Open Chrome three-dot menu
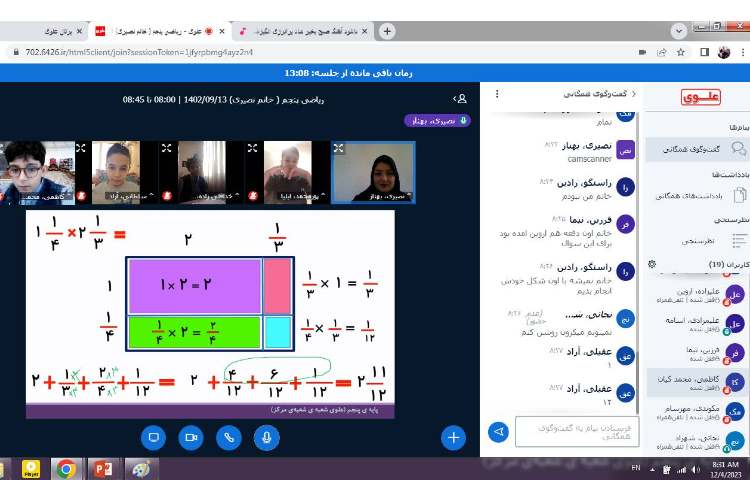Image resolution: width=750 pixels, height=480 pixels. click(743, 52)
